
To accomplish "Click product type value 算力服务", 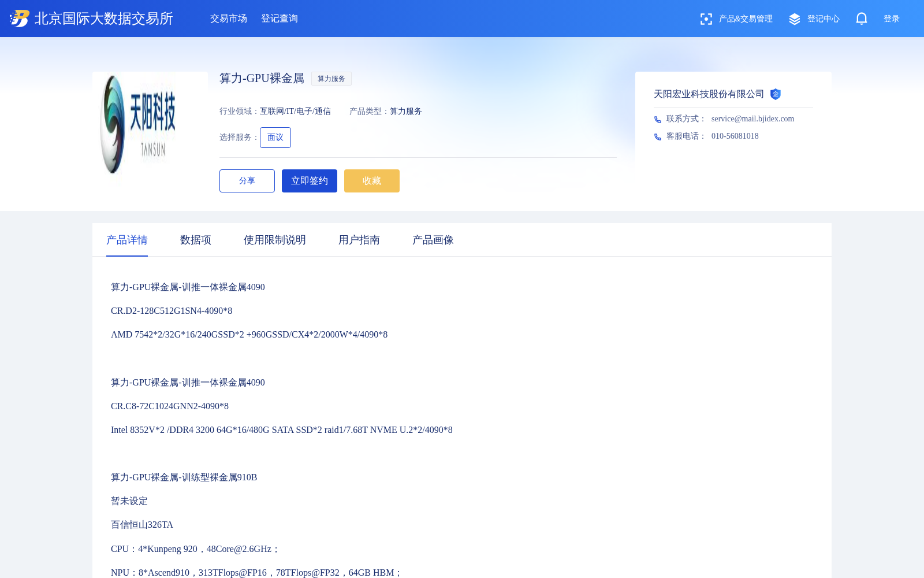I will pyautogui.click(x=406, y=112).
